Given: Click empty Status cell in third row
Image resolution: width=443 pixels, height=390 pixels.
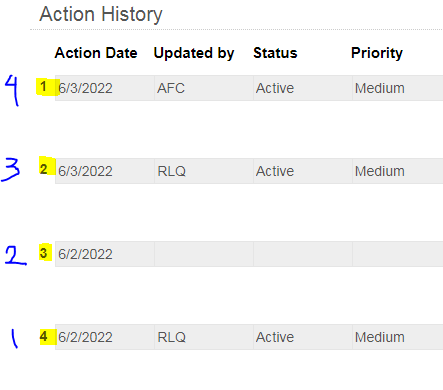Looking at the screenshot, I should coord(303,254).
